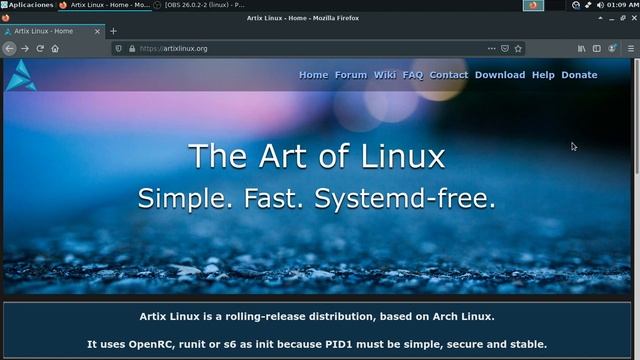The image size is (640, 360).
Task: Open tracking protection shield icon
Action: click(118, 49)
